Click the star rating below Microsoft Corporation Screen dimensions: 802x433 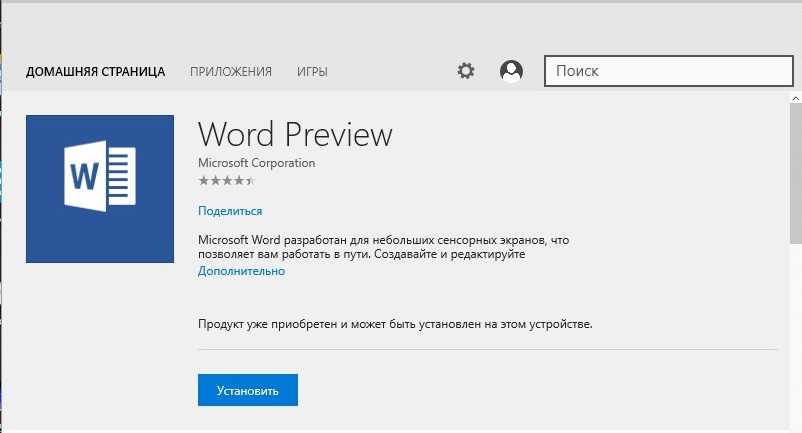click(226, 180)
